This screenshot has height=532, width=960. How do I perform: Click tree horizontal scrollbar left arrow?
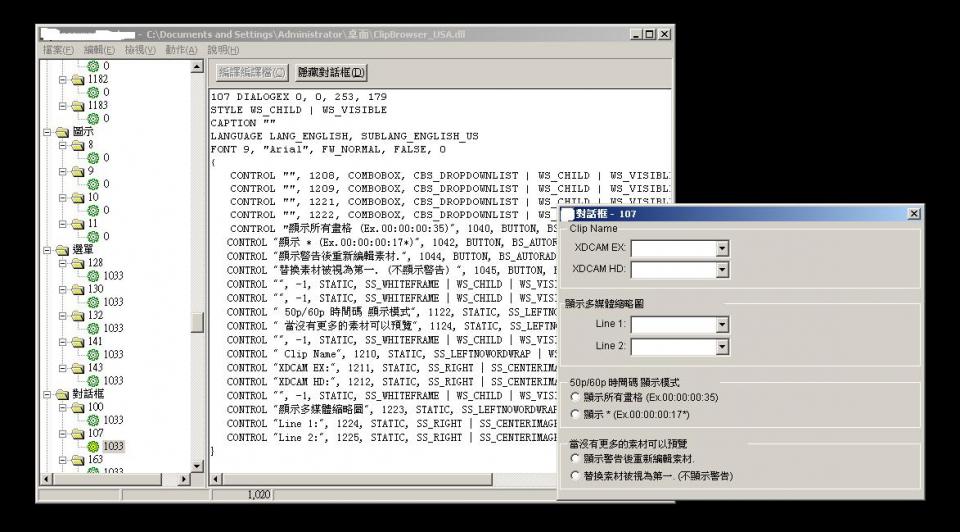coord(47,479)
